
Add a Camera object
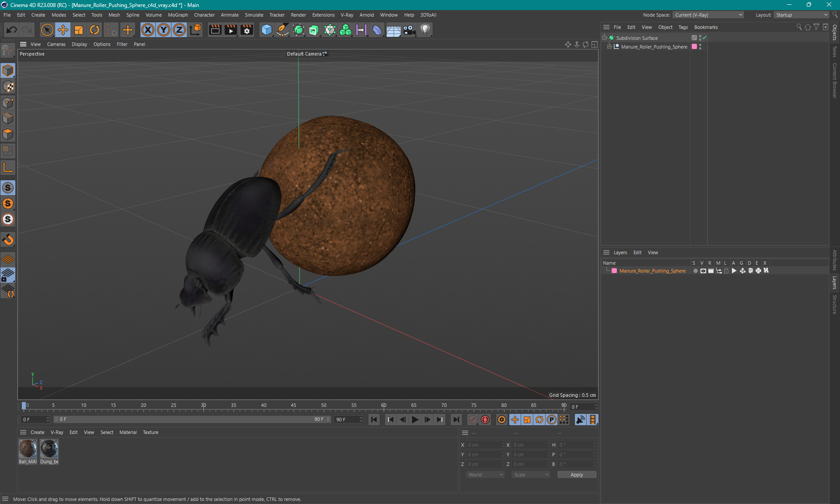[409, 30]
